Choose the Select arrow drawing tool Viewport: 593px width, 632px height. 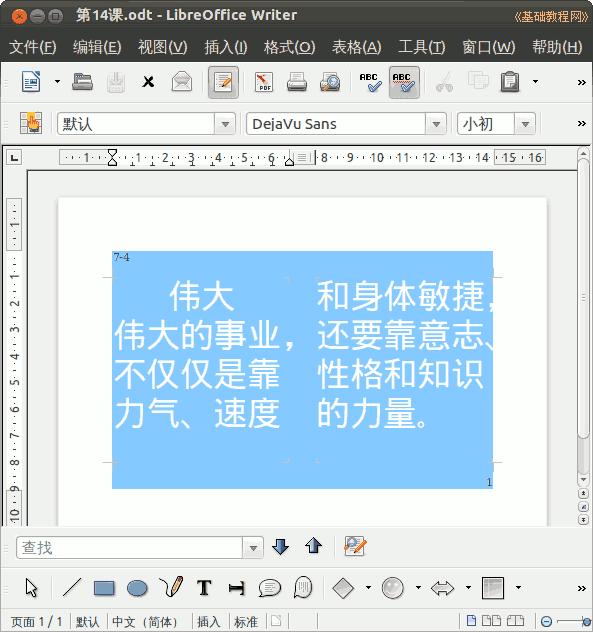coord(31,588)
